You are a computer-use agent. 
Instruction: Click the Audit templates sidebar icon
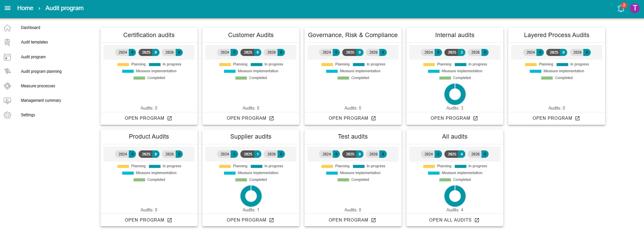pyautogui.click(x=7, y=42)
